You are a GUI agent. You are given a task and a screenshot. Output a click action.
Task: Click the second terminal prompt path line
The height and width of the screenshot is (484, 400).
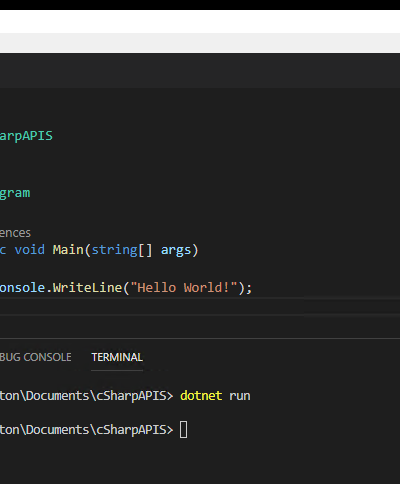[x=86, y=430]
